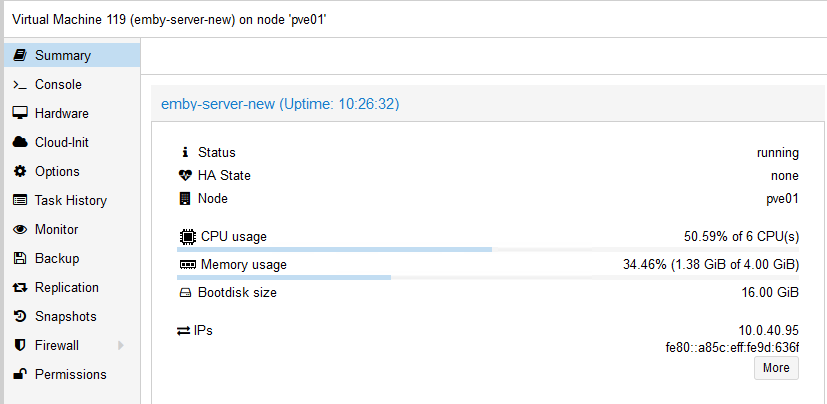Image resolution: width=827 pixels, height=404 pixels.
Task: Switch to the Hardware section
Action: click(61, 114)
